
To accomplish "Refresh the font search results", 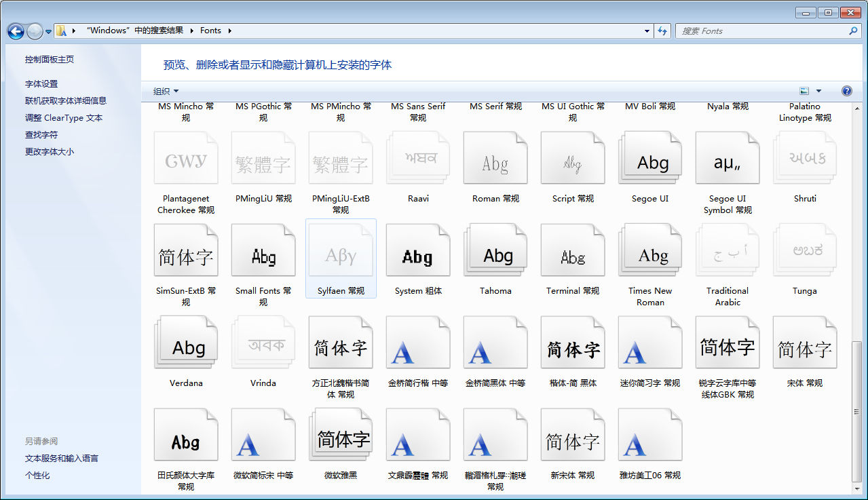I will (662, 31).
